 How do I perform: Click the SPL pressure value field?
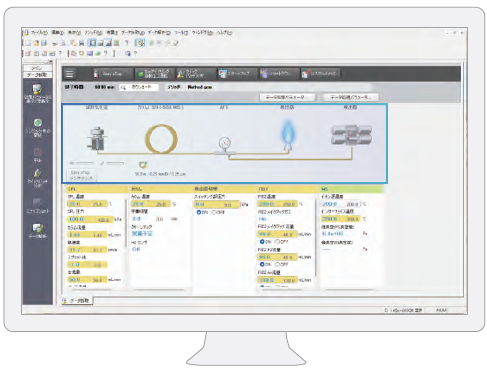(90, 219)
